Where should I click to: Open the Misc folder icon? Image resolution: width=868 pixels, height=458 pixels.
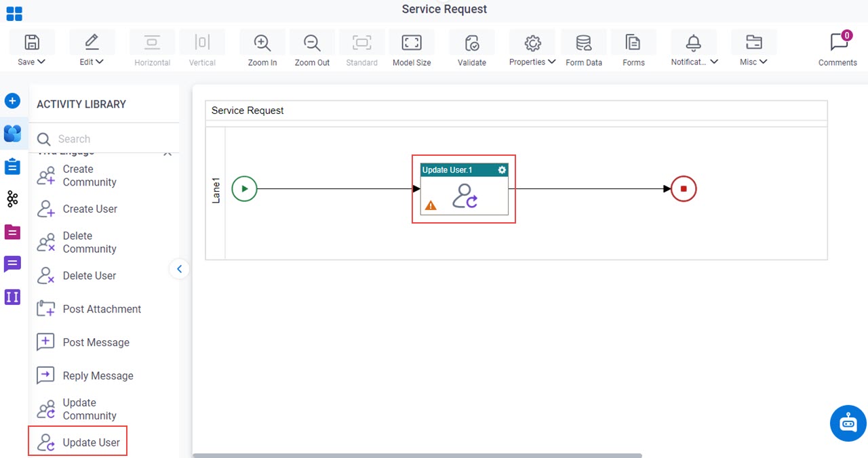click(753, 43)
